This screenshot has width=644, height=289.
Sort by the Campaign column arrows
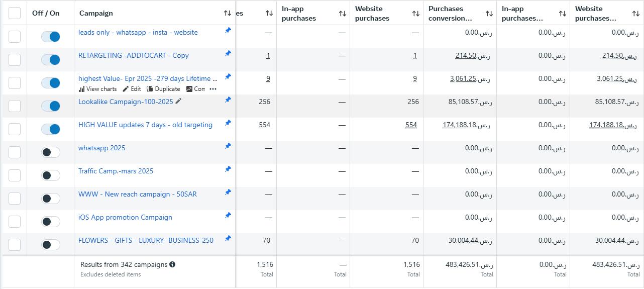pos(228,13)
